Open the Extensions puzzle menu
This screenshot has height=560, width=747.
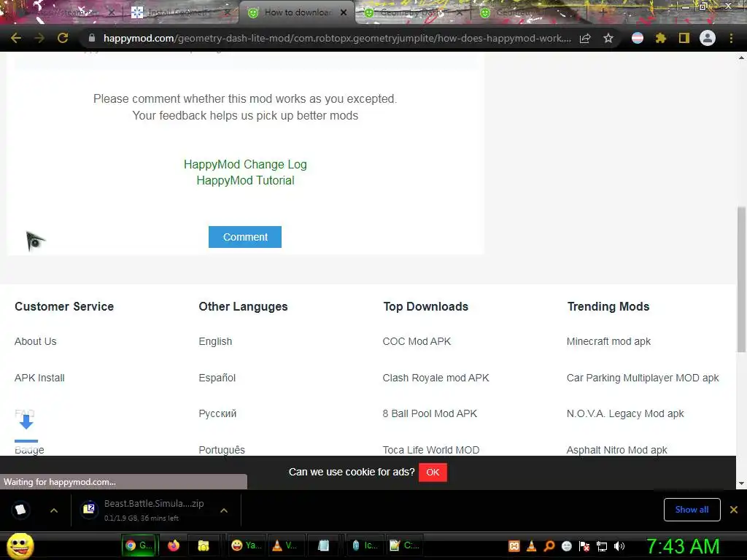[x=660, y=38]
